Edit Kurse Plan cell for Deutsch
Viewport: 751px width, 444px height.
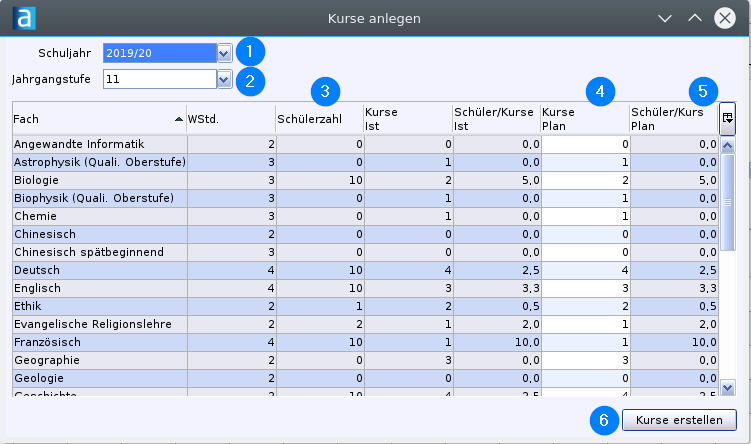pos(586,270)
